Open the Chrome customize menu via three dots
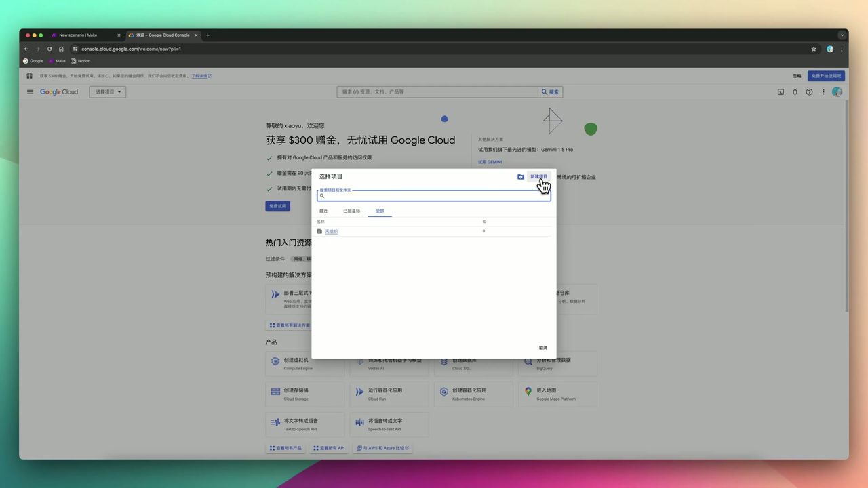 (842, 49)
